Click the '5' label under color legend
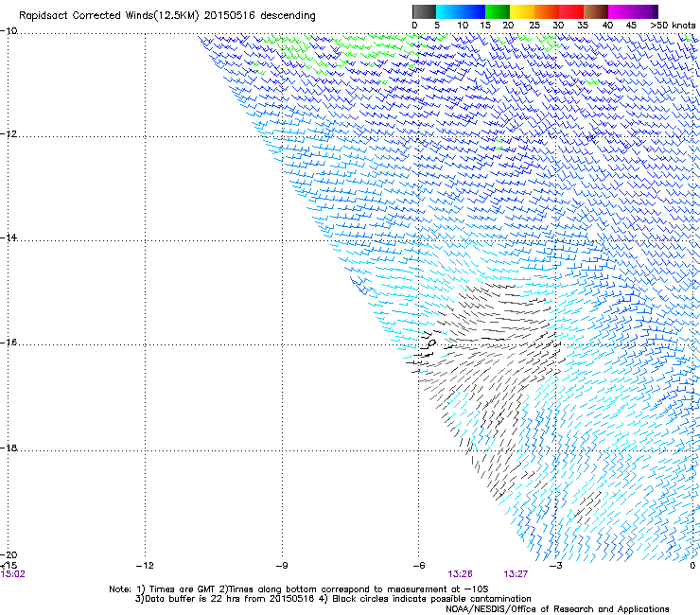Screen dimensions: 700x615 (x=437, y=26)
